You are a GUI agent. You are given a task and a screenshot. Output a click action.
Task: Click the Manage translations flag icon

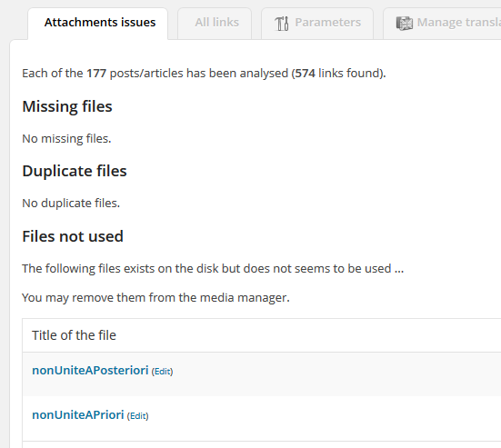click(405, 24)
